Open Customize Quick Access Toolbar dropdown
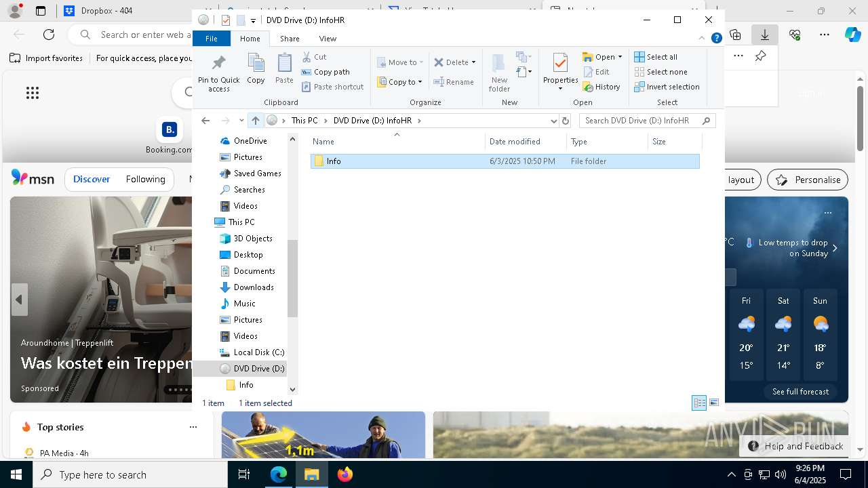This screenshot has width=868, height=488. 253,20
